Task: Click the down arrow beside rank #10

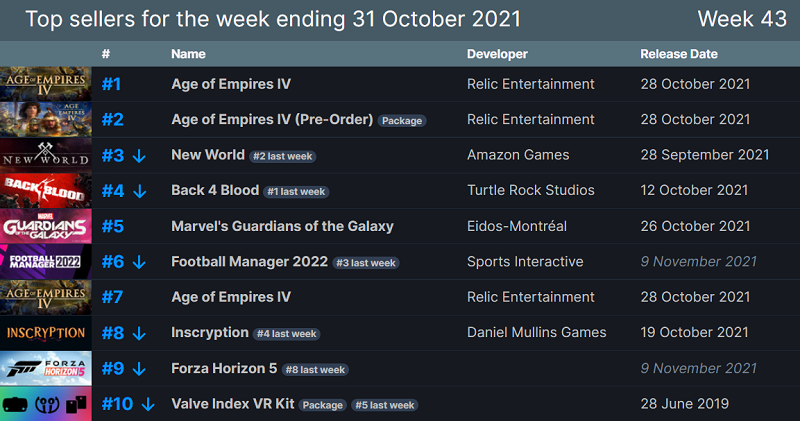Action: [148, 404]
